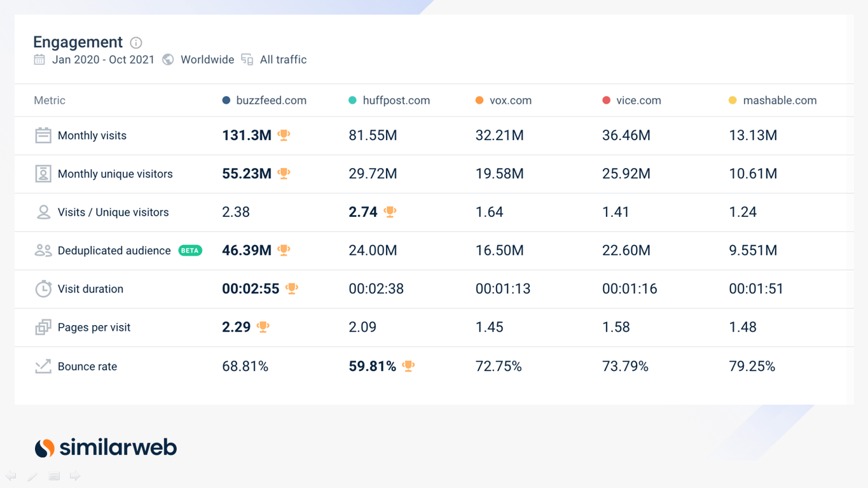
Task: Click the trophy icon next to 00:02:55
Action: [x=292, y=289]
